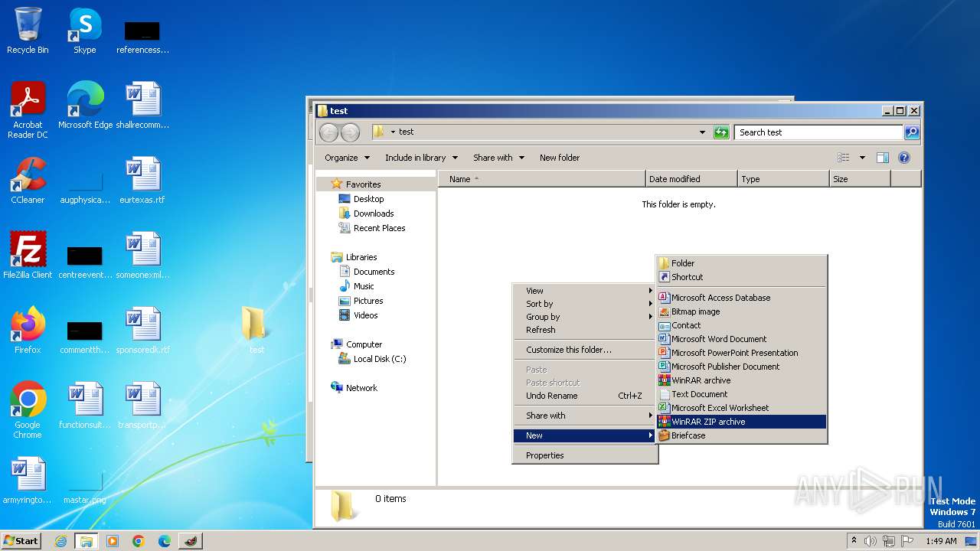Open address bar history dropdown
980x551 pixels.
(x=702, y=132)
